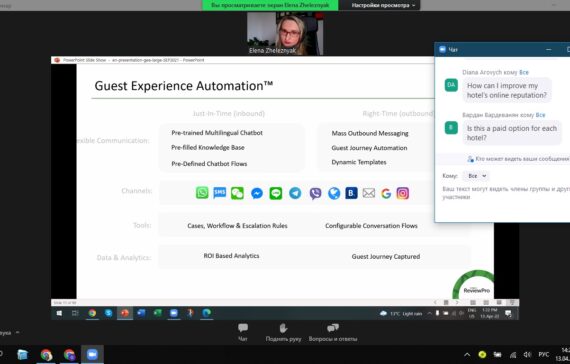
Task: Open the Кому recipient dropdown Все
Action: (477, 176)
